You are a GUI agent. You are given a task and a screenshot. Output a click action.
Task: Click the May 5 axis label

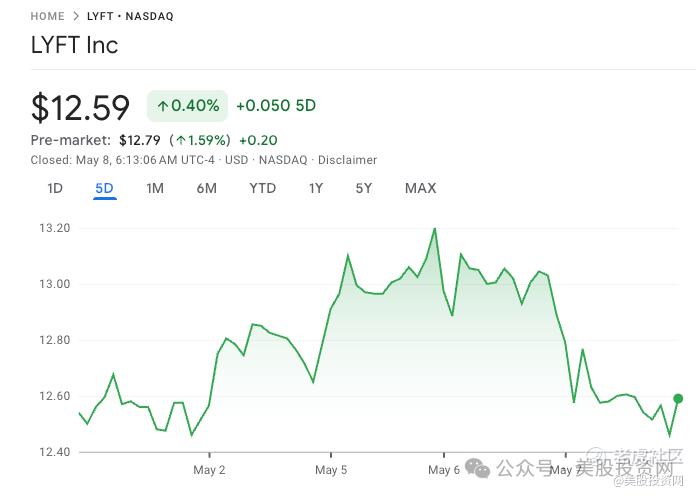pyautogui.click(x=331, y=470)
